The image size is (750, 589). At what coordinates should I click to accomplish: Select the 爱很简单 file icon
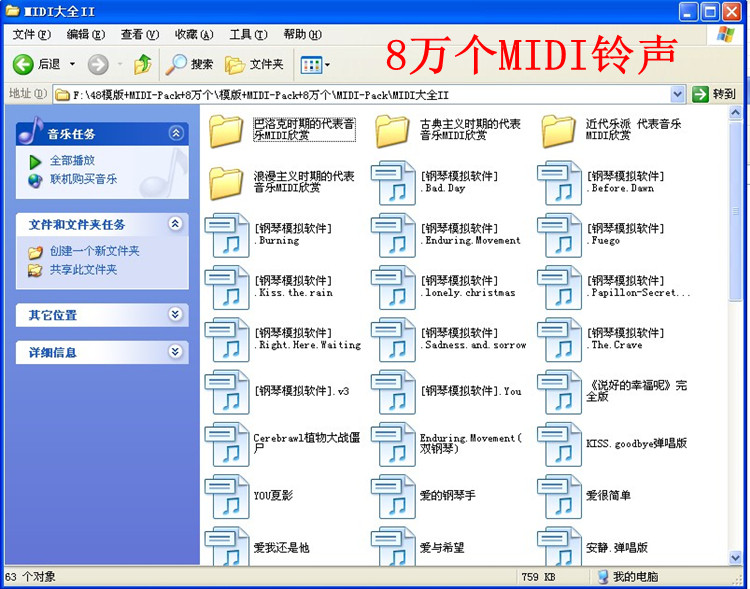(560, 496)
